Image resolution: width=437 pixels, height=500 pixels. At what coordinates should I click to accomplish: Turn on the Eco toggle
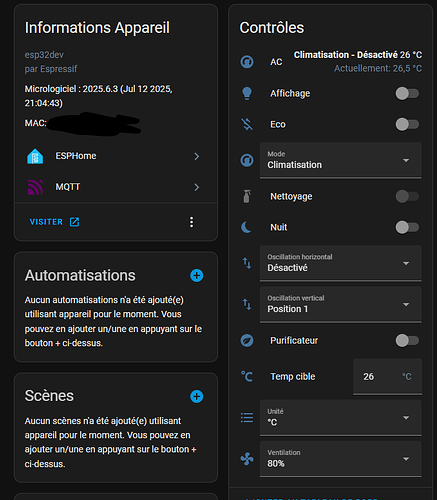pos(407,124)
